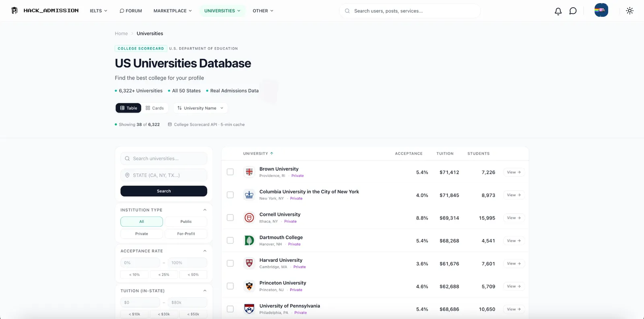The width and height of the screenshot is (644, 319).
Task: Tick the Brown University checkbox
Action: (x=230, y=172)
